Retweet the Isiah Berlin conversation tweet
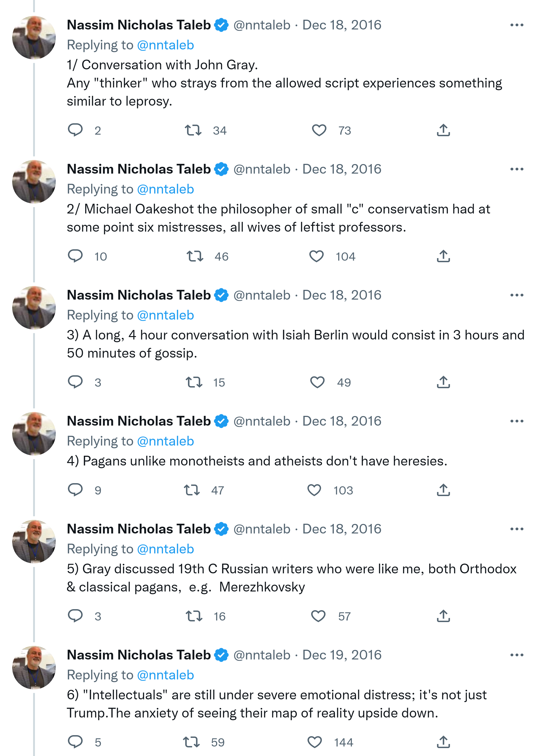The image size is (536, 756). pyautogui.click(x=194, y=382)
